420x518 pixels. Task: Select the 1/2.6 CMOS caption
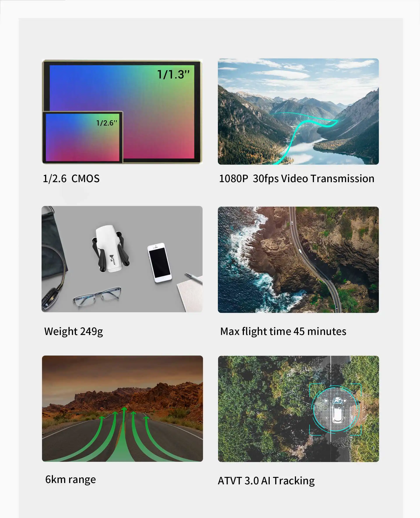(x=71, y=179)
